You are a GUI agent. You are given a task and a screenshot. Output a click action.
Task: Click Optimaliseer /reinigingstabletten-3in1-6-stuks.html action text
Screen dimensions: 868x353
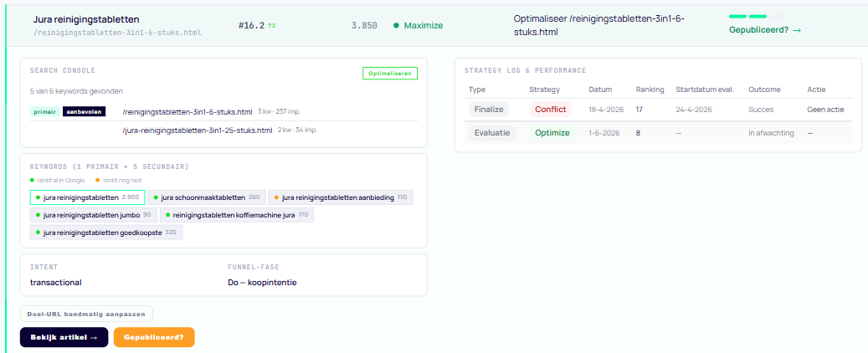pyautogui.click(x=599, y=25)
